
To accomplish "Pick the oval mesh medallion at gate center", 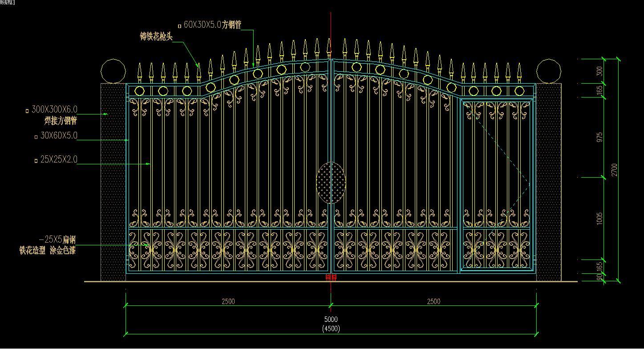I will coord(331,183).
